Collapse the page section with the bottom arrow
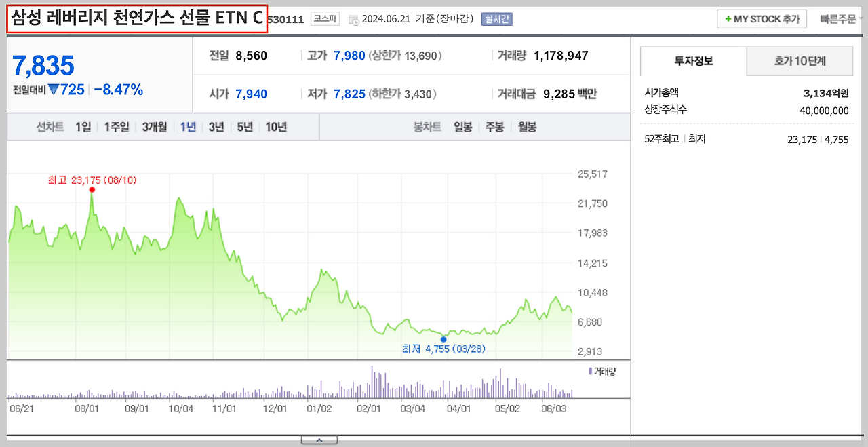868x447 pixels. coord(319,440)
